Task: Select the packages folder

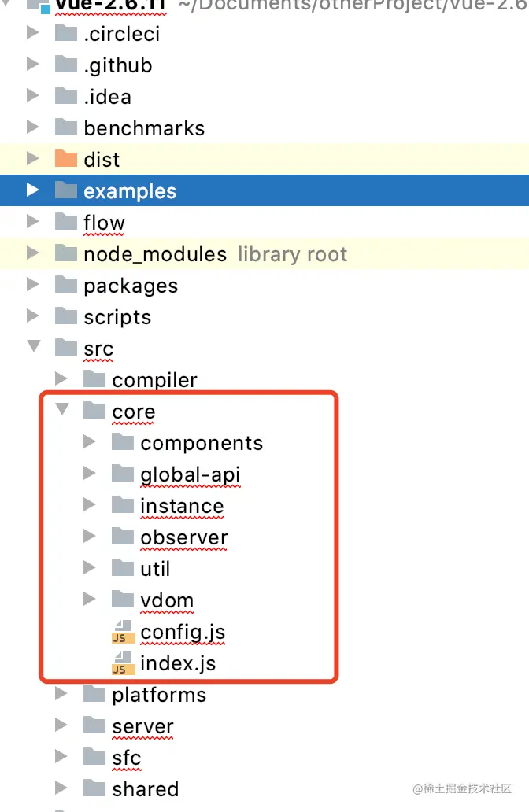Action: (131, 286)
